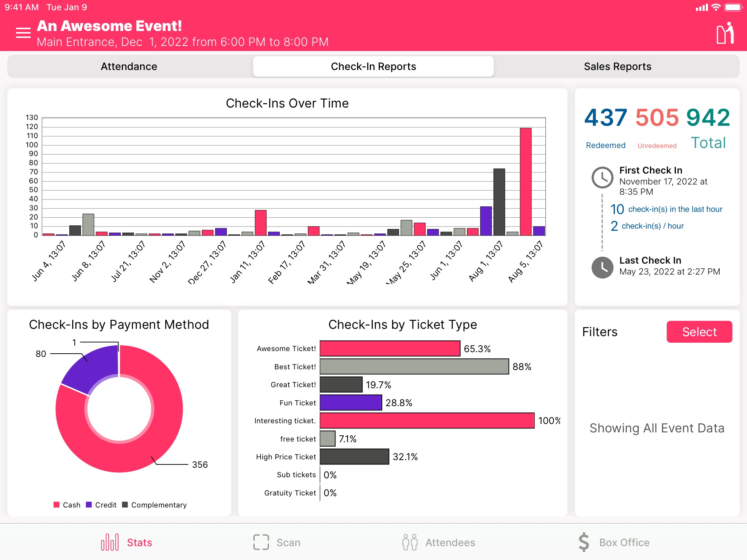Tap the Wi-Fi icon in status bar
The width and height of the screenshot is (747, 560).
point(716,7)
